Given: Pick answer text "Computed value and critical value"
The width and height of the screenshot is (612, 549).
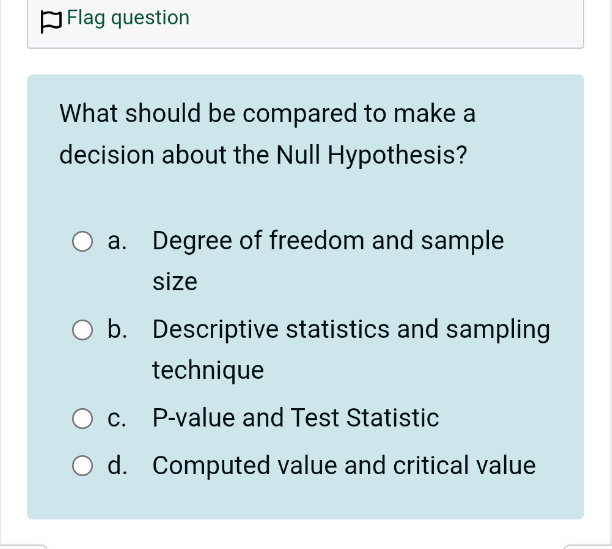Looking at the screenshot, I should (x=344, y=465).
